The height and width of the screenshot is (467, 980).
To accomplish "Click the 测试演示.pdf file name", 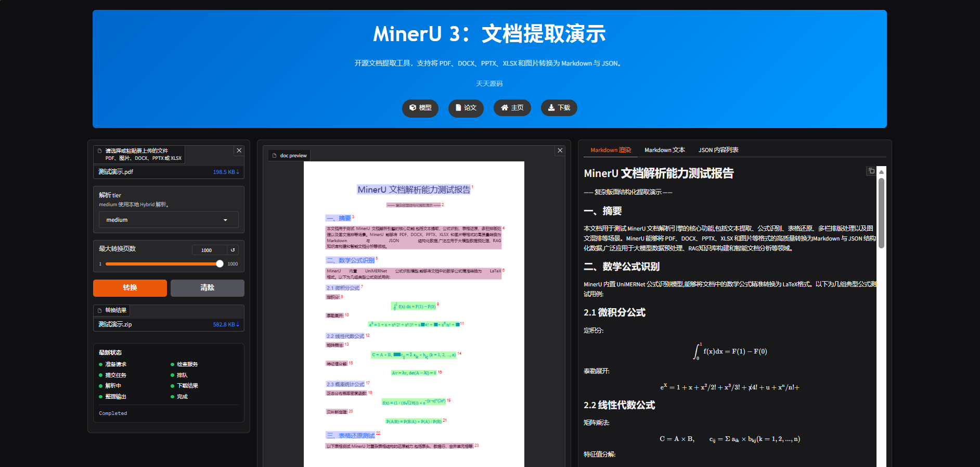I will coord(115,172).
